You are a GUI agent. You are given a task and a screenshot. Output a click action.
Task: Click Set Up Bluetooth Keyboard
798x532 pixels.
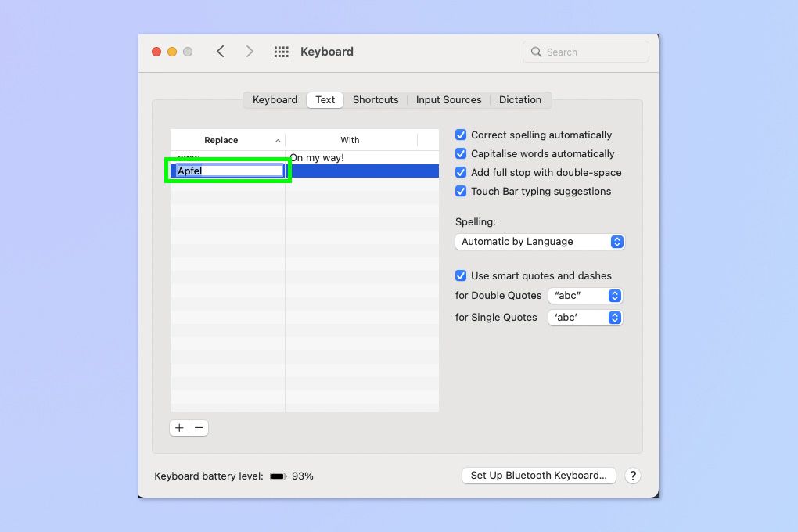pos(538,476)
